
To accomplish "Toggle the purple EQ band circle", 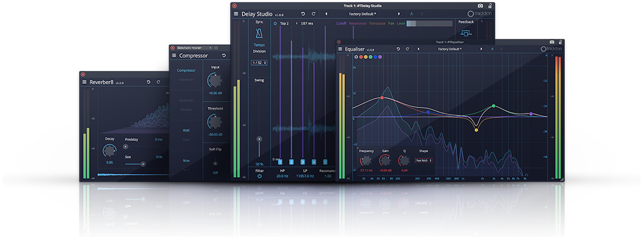I will click(380, 57).
